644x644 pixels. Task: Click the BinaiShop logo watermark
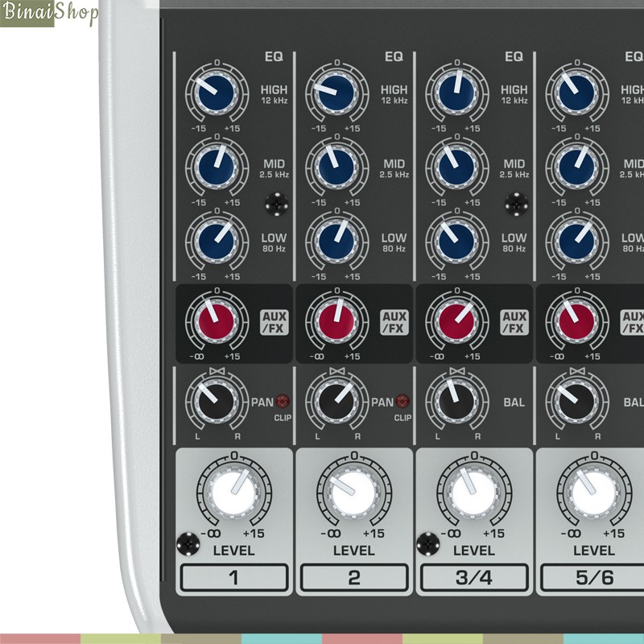click(50, 14)
